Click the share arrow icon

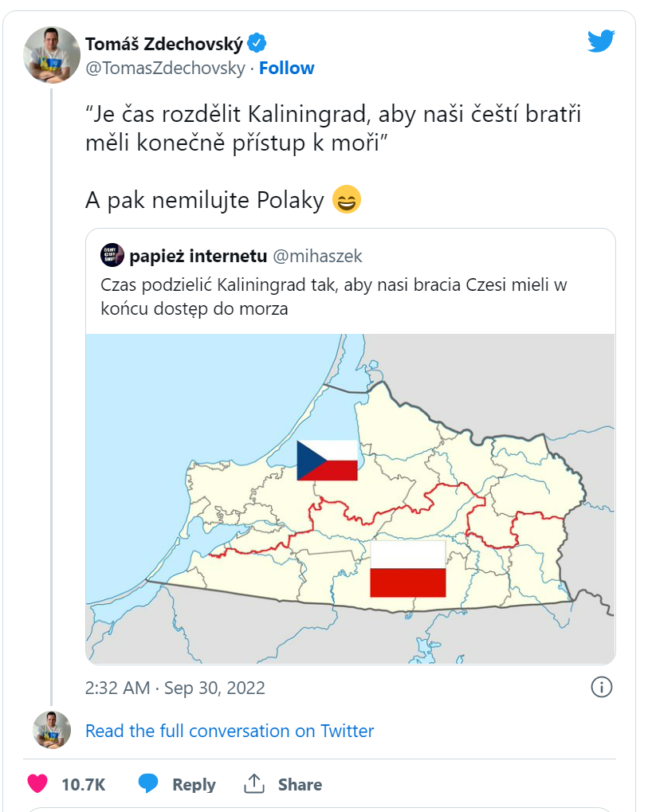[x=254, y=784]
